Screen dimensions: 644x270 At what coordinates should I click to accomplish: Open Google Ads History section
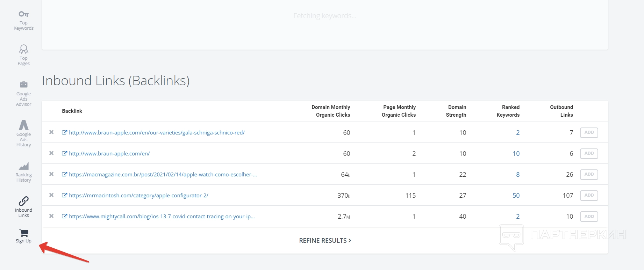coord(23,133)
